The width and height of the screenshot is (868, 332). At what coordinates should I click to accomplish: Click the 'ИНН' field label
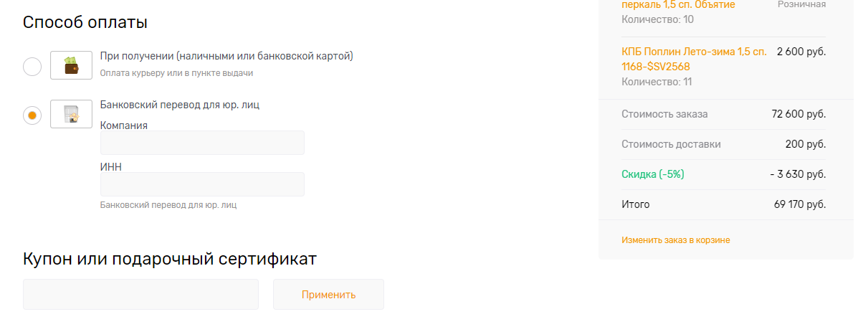point(111,167)
